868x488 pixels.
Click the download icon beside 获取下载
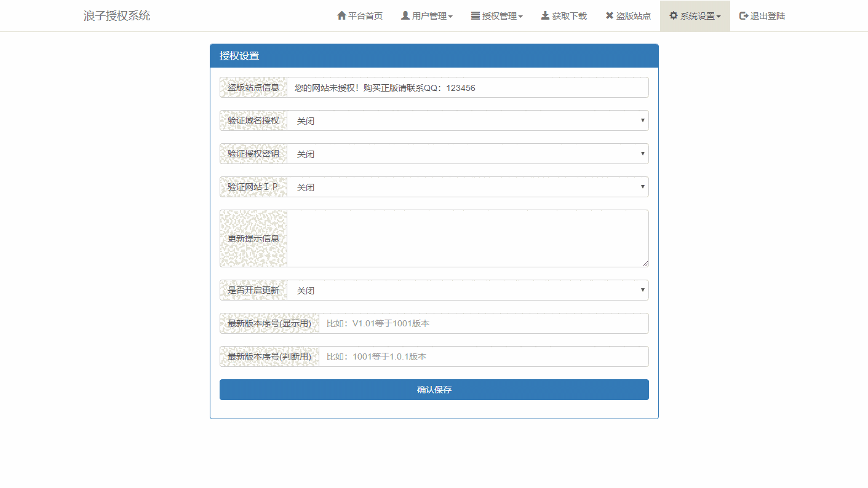point(545,15)
